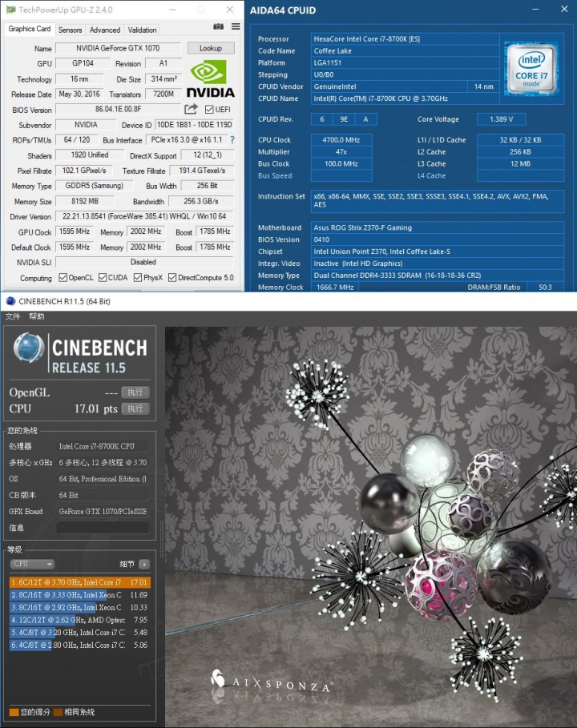Click the BIOS share/export arrow icon
The width and height of the screenshot is (577, 728).
tap(191, 109)
